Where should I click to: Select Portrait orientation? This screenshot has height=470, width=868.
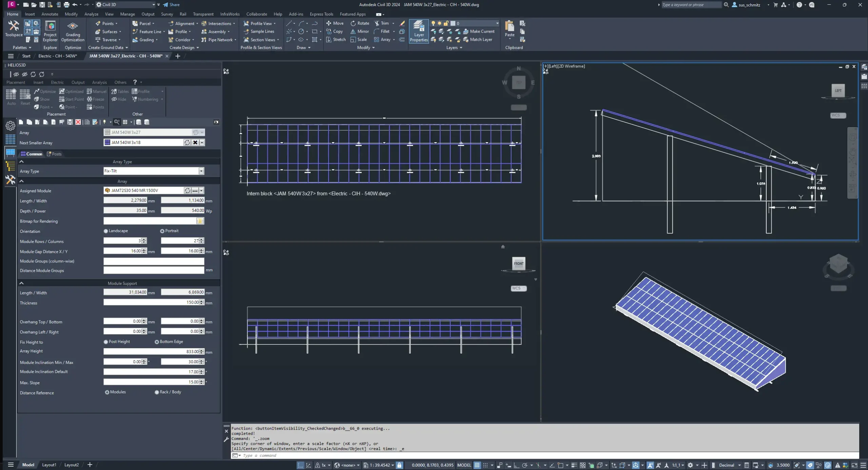point(162,231)
